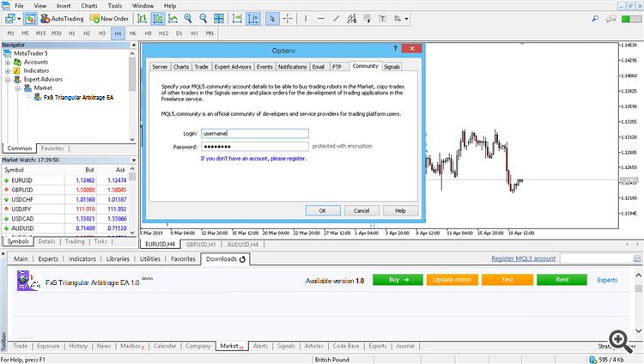Click the Register MQL5 account link
This screenshot has width=644, height=364.
[523, 258]
